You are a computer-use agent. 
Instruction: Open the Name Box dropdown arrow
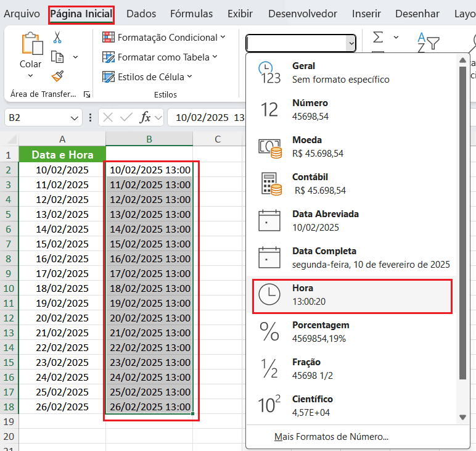coord(75,118)
